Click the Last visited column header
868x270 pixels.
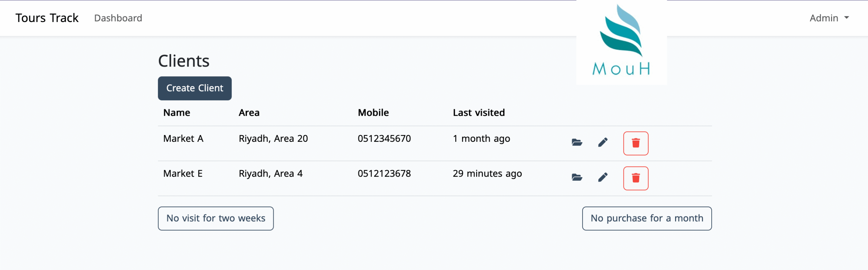pyautogui.click(x=479, y=113)
